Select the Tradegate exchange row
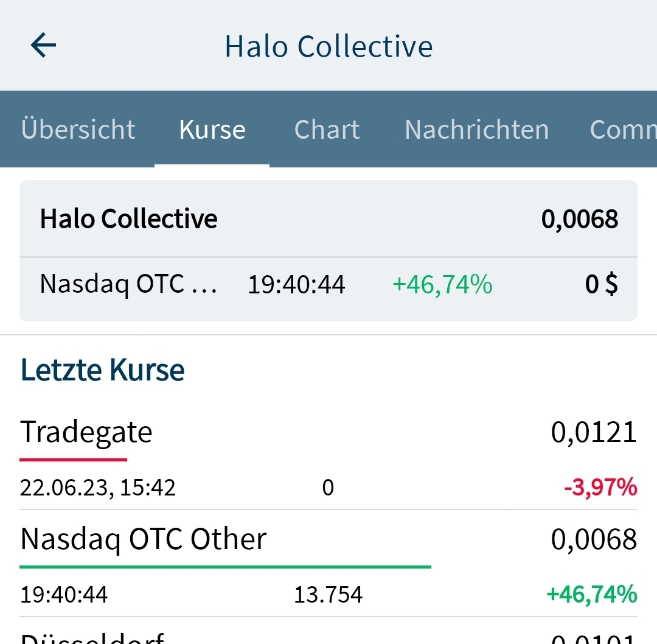This screenshot has height=644, width=657. coord(86,432)
